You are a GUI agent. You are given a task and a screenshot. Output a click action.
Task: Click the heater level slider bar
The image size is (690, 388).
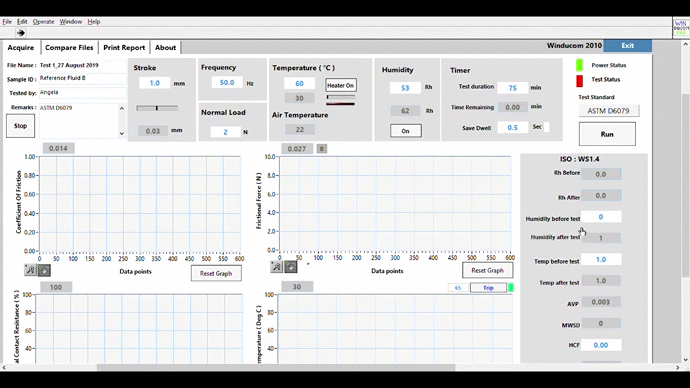click(341, 97)
